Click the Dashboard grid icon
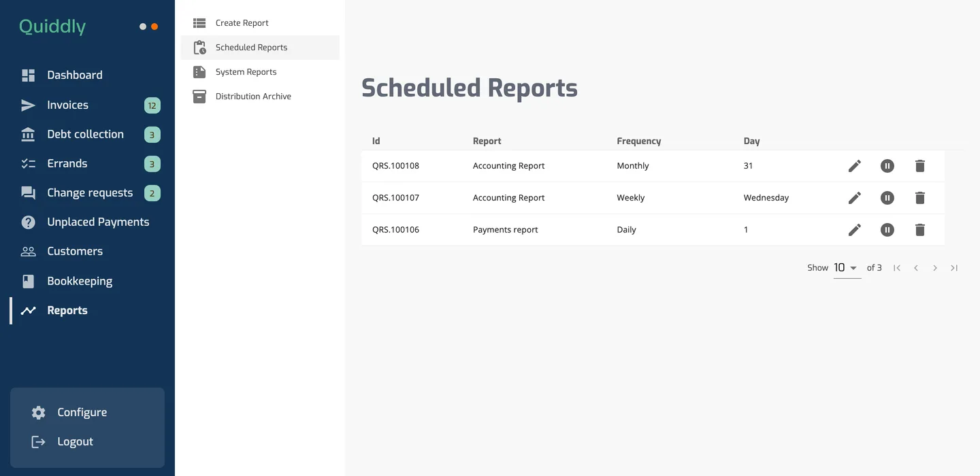 point(28,75)
